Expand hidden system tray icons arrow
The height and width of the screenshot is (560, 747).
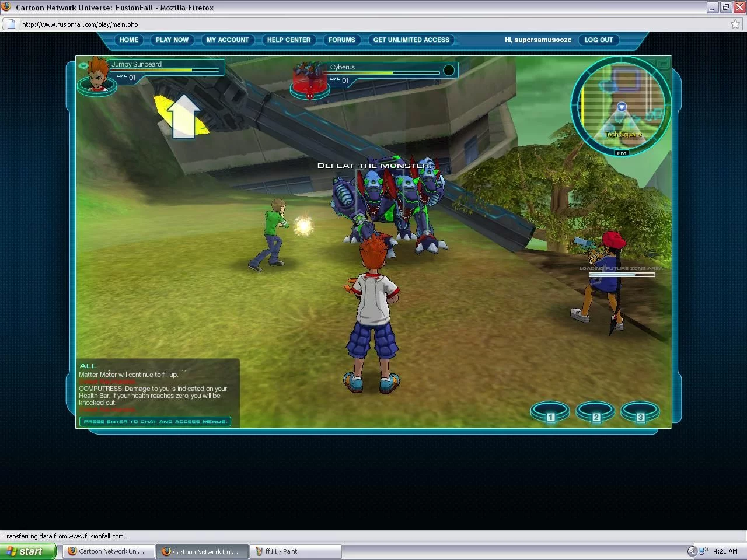click(x=692, y=551)
